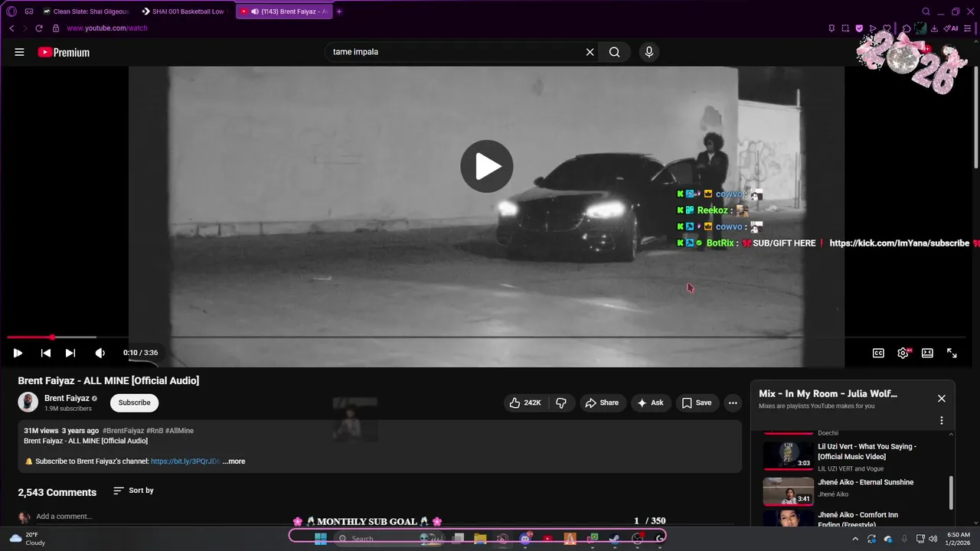Open Steam from the taskbar
The width and height of the screenshot is (980, 551).
coord(614,539)
